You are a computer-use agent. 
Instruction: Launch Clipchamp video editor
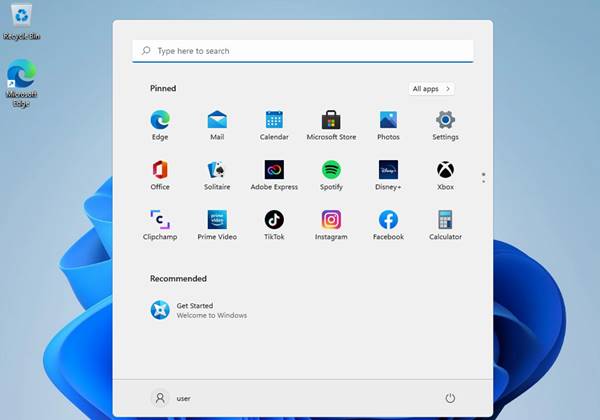pos(160,225)
